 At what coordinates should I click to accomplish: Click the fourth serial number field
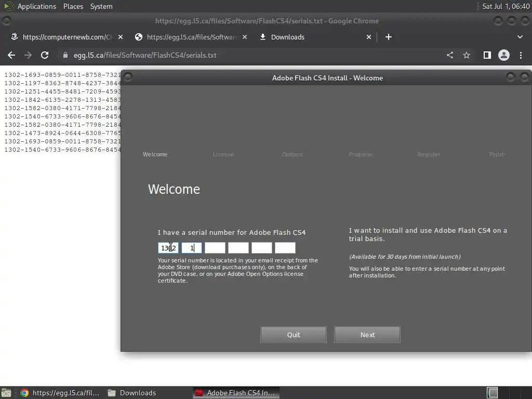(238, 248)
